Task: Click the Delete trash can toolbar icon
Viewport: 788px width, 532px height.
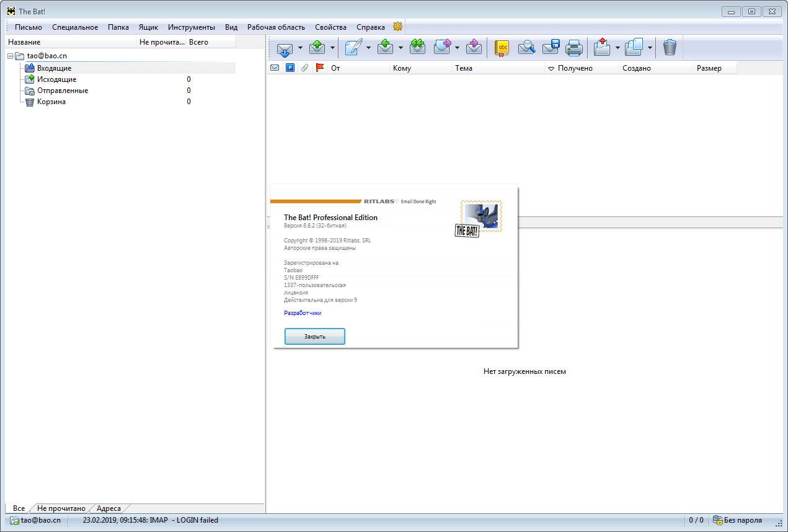Action: [670, 48]
